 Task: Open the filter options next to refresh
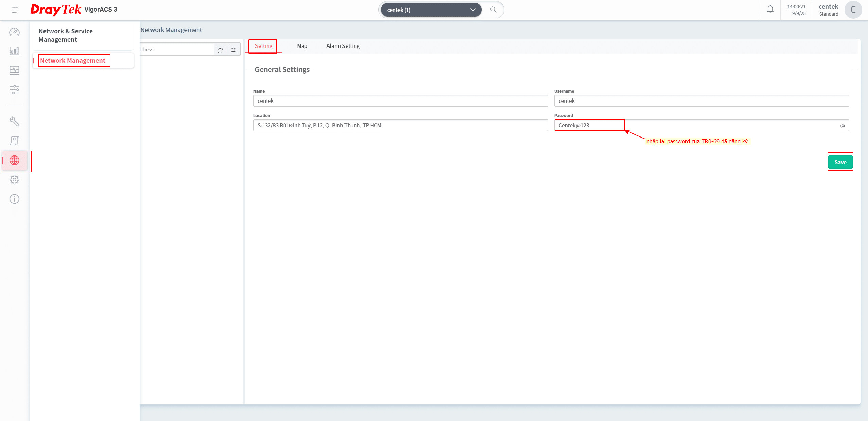(234, 50)
